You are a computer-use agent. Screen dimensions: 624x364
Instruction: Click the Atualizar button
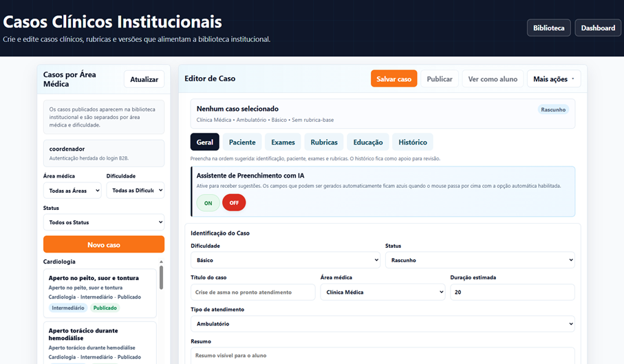coord(144,79)
